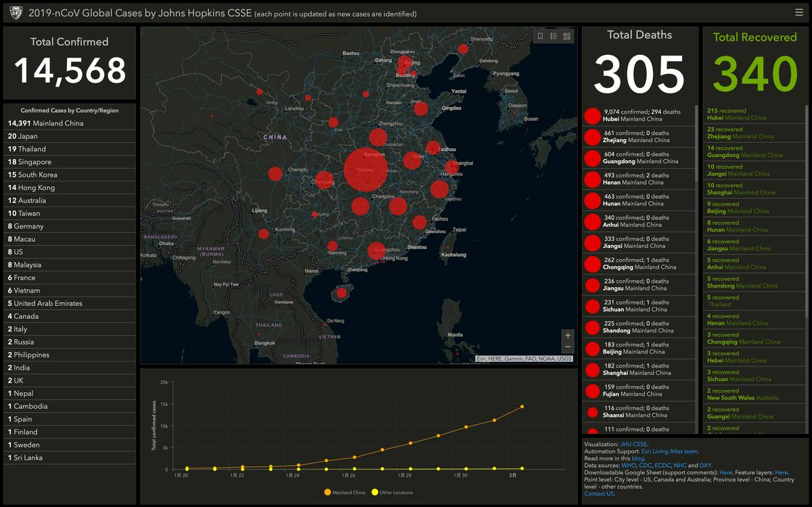Open the basemap gallery grid icon
This screenshot has height=507, width=812.
click(x=567, y=37)
